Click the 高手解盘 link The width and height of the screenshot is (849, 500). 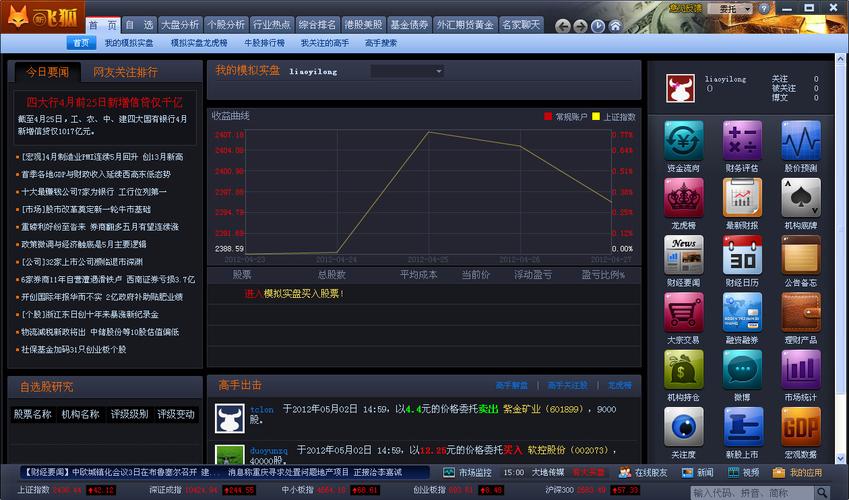tap(511, 385)
